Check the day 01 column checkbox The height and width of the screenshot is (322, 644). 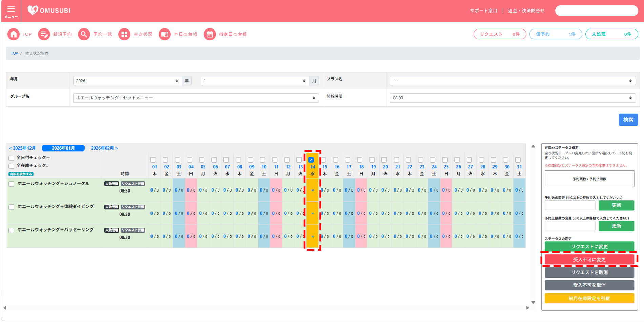[153, 160]
